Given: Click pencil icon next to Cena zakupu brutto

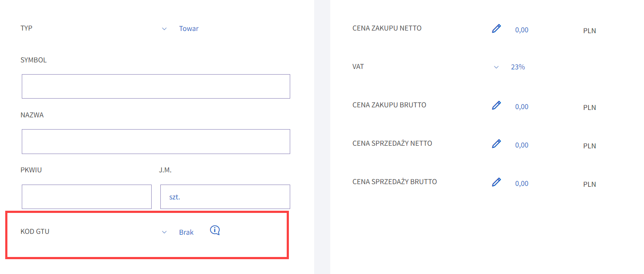Looking at the screenshot, I should [x=496, y=106].
